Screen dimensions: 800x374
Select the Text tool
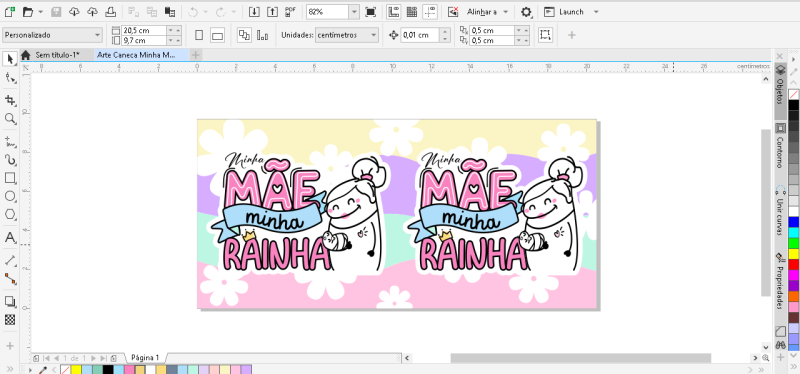pos(10,237)
